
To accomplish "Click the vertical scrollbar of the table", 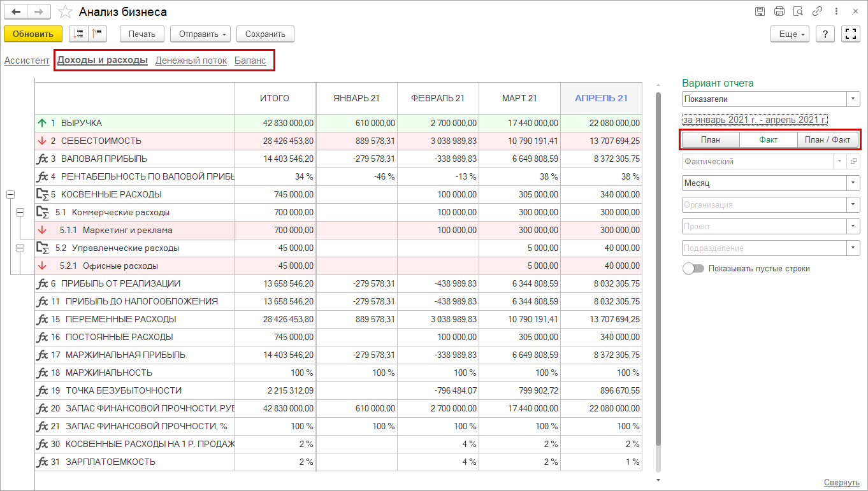I will (658, 267).
